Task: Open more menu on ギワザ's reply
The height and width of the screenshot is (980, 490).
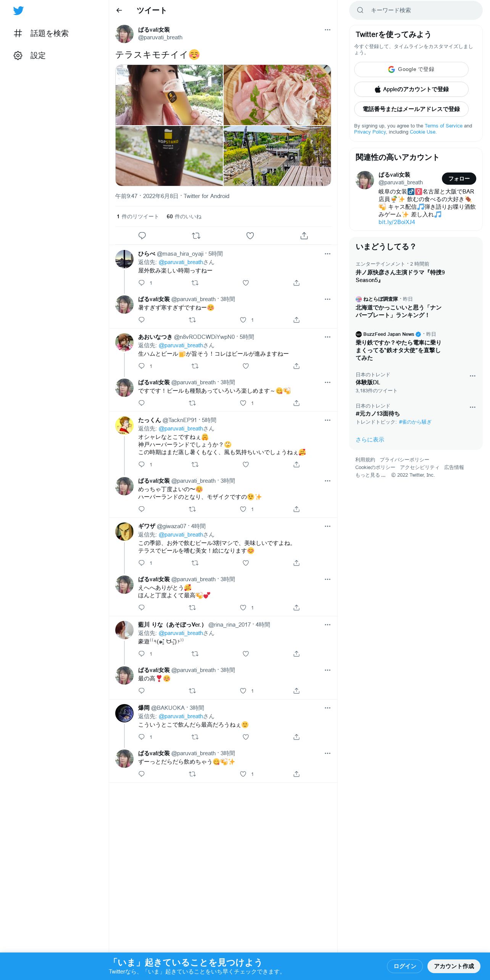Action: 327,526
